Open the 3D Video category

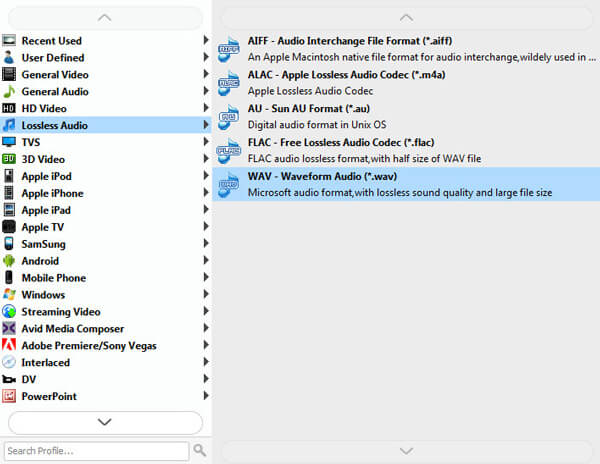pyautogui.click(x=106, y=159)
